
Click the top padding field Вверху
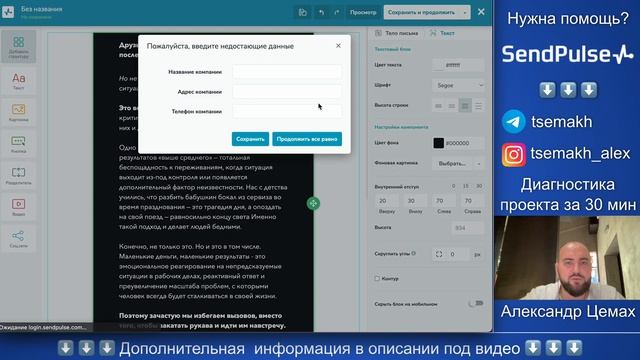(386, 201)
